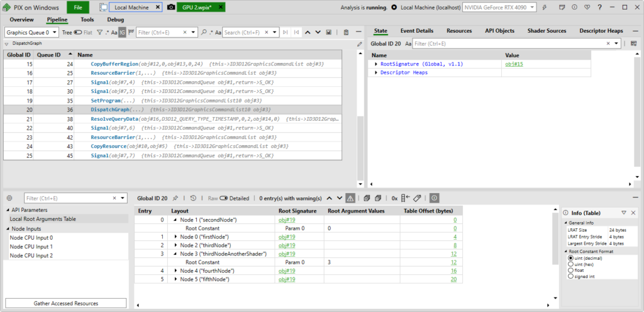644x312 pixels.
Task: Click the pencil edit icon beside DispatchGraph
Action: pos(359,44)
